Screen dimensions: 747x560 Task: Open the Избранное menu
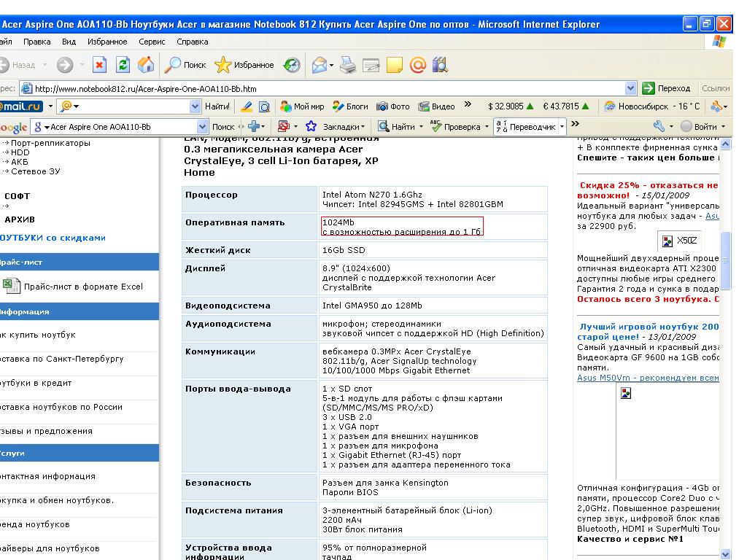pyautogui.click(x=107, y=42)
